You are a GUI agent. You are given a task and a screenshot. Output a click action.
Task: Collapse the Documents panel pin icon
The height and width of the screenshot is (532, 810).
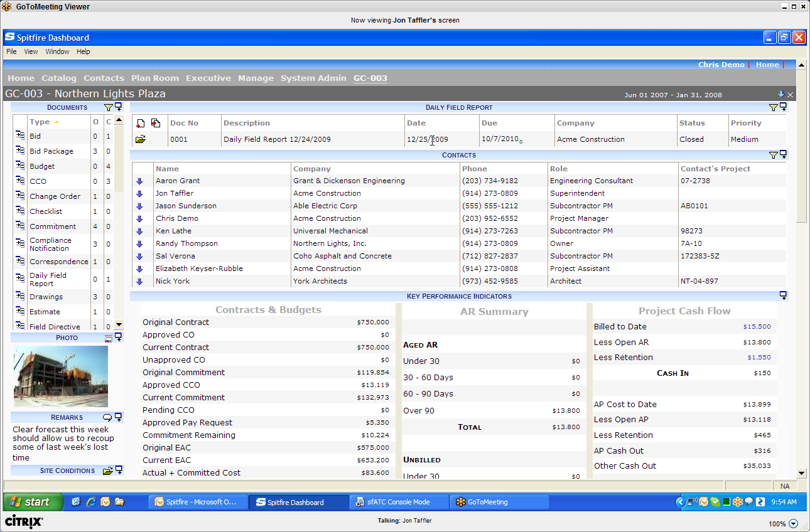118,107
